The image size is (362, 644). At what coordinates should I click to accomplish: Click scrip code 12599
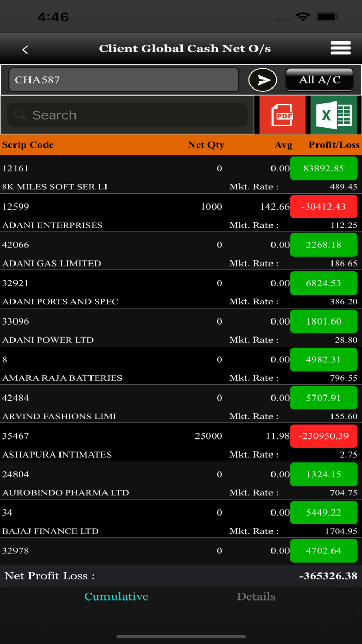[x=16, y=207]
